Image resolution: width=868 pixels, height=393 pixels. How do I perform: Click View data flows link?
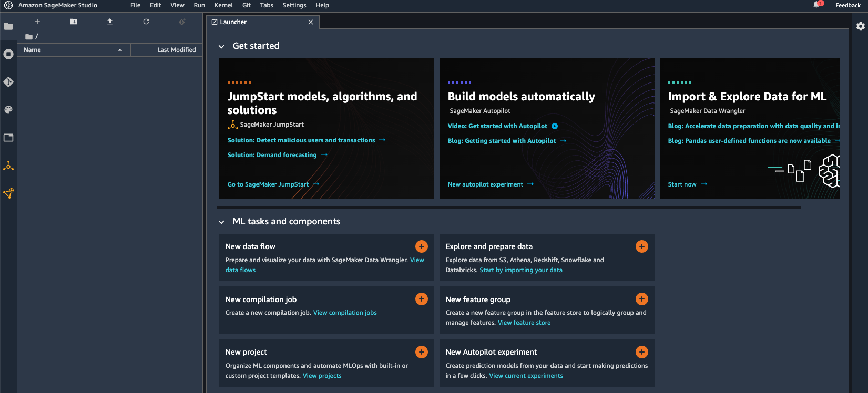click(240, 270)
